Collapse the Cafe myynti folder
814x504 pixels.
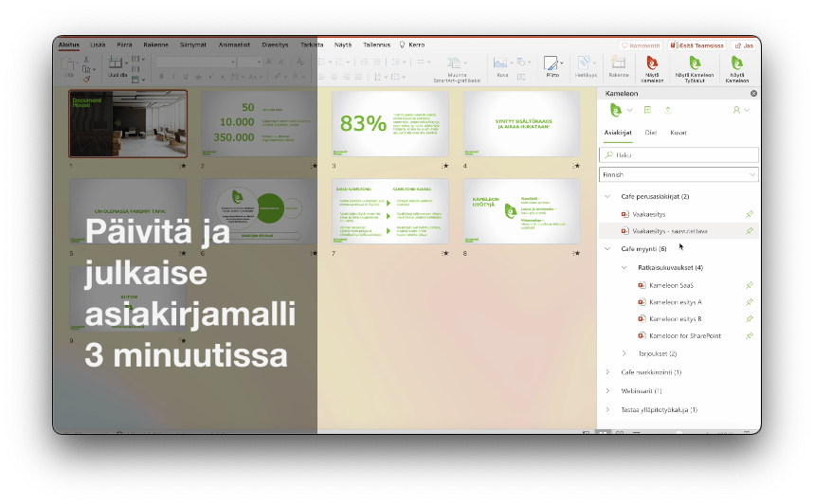click(607, 248)
